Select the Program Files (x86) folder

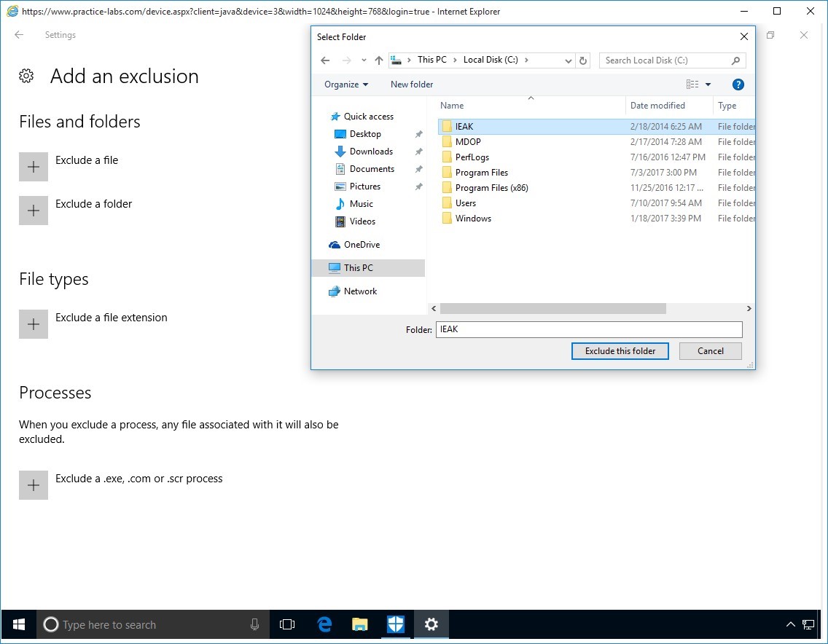(491, 188)
